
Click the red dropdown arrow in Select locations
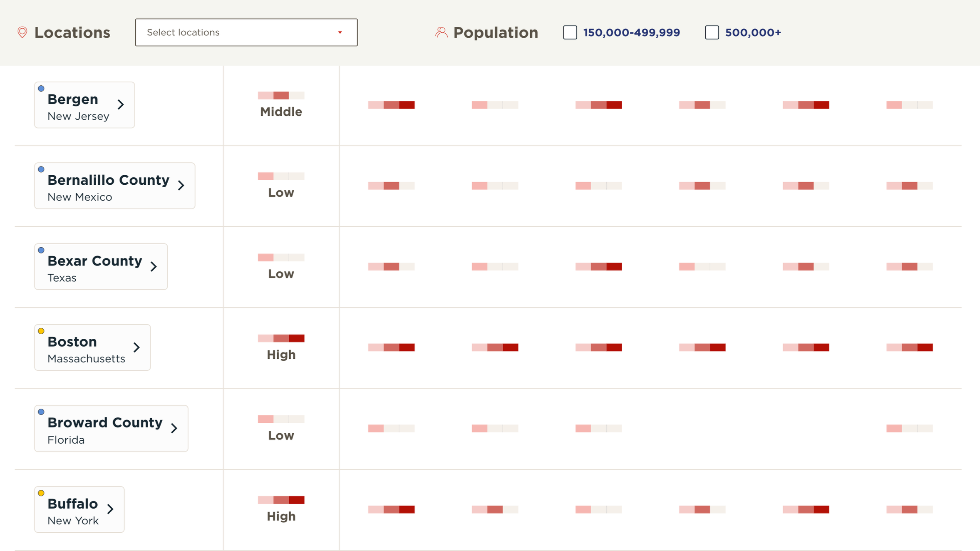(340, 32)
